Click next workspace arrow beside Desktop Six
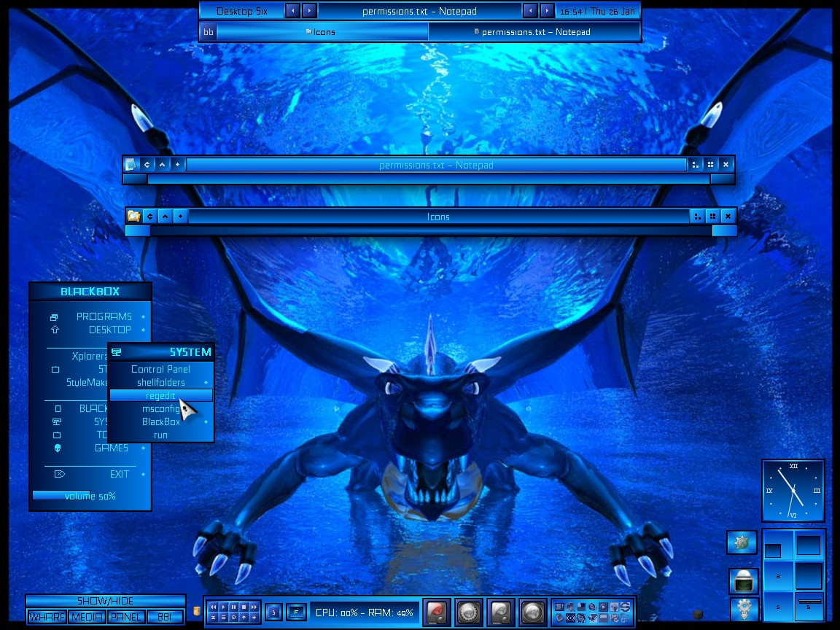Image resolution: width=840 pixels, height=630 pixels. (309, 11)
